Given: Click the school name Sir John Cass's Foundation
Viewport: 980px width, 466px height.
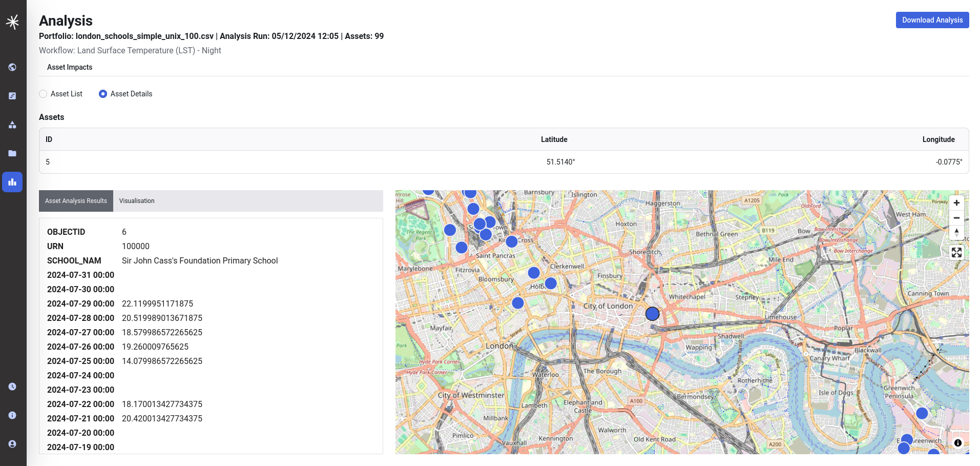Looking at the screenshot, I should [x=200, y=260].
